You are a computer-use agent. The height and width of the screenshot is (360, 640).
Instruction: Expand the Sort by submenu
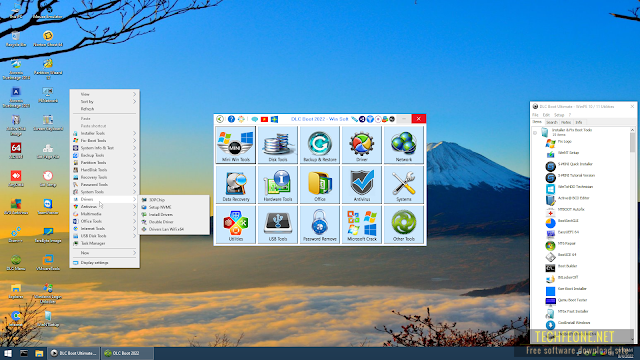(105, 102)
